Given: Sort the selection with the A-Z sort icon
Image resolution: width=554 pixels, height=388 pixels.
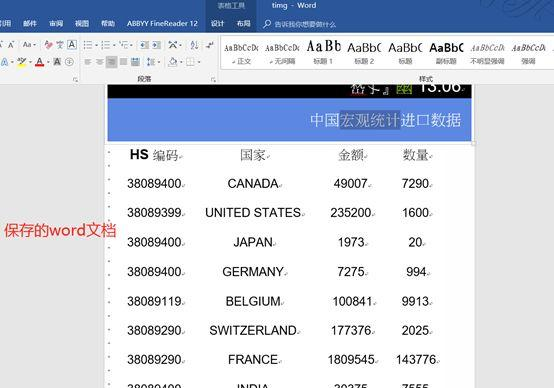Looking at the screenshot, I should click(x=194, y=45).
